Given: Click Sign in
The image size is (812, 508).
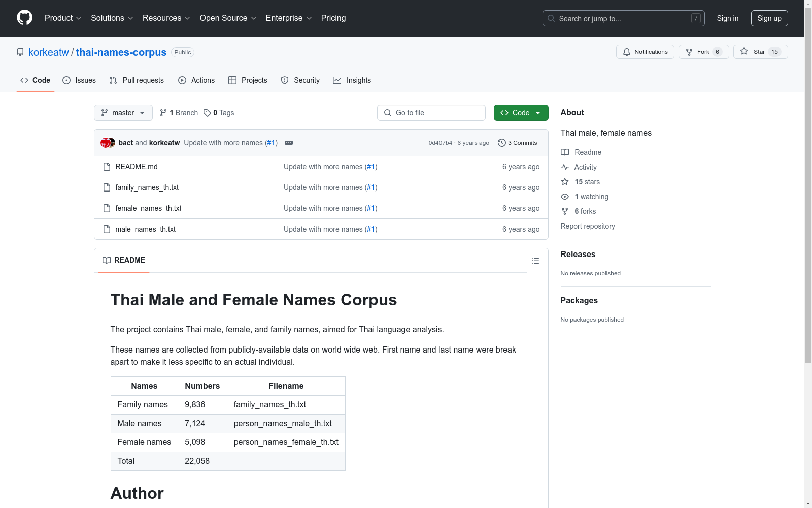Looking at the screenshot, I should click(x=728, y=18).
